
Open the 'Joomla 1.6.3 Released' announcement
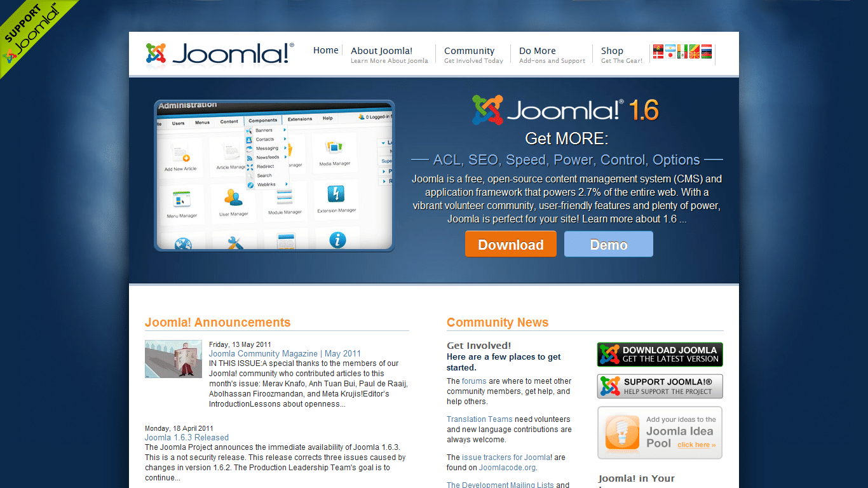point(187,437)
